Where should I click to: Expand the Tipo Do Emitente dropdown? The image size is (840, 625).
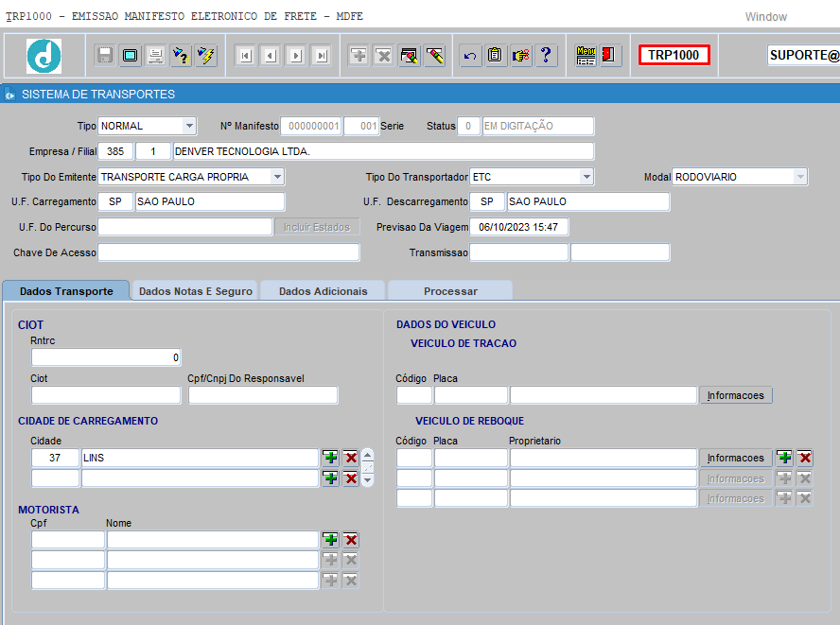click(277, 177)
